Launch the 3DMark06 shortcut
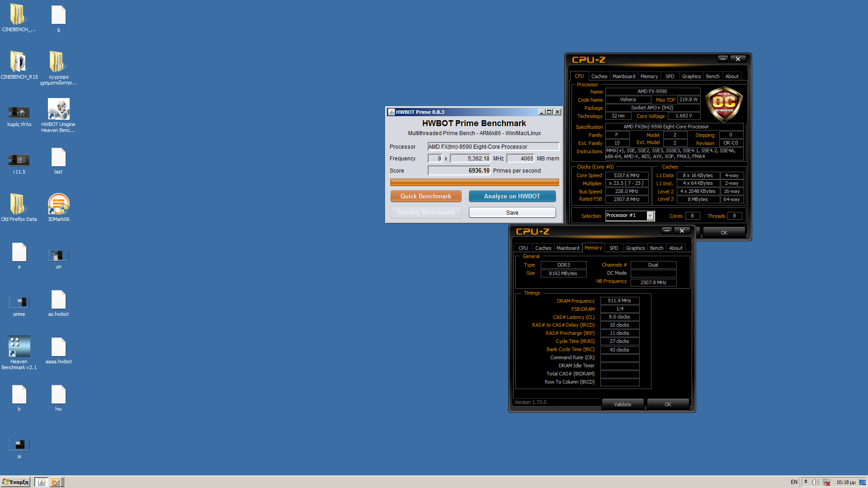Image resolution: width=868 pixels, height=488 pixels. (x=58, y=207)
